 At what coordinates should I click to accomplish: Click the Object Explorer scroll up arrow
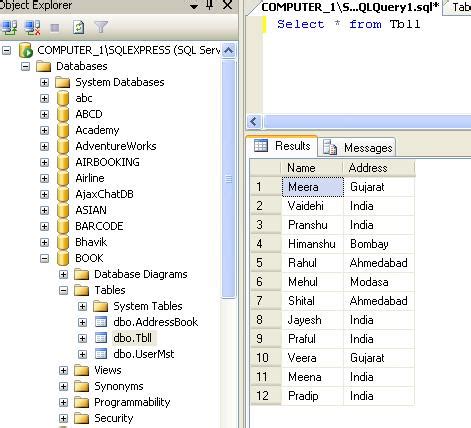(229, 51)
